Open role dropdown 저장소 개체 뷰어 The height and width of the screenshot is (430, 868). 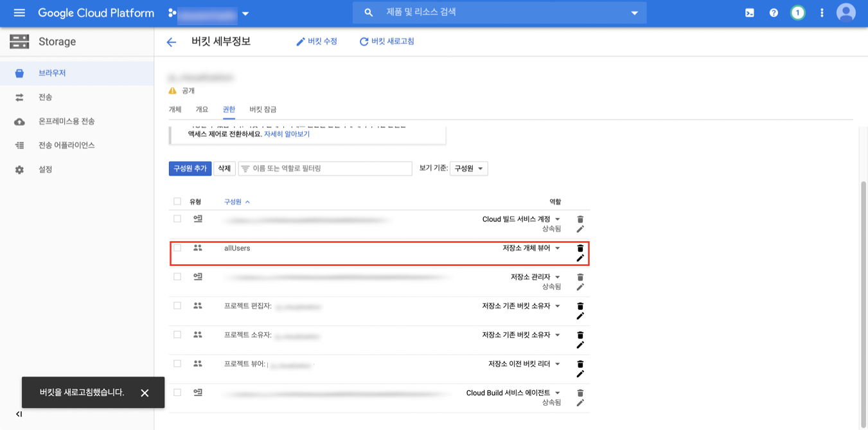[531, 248]
